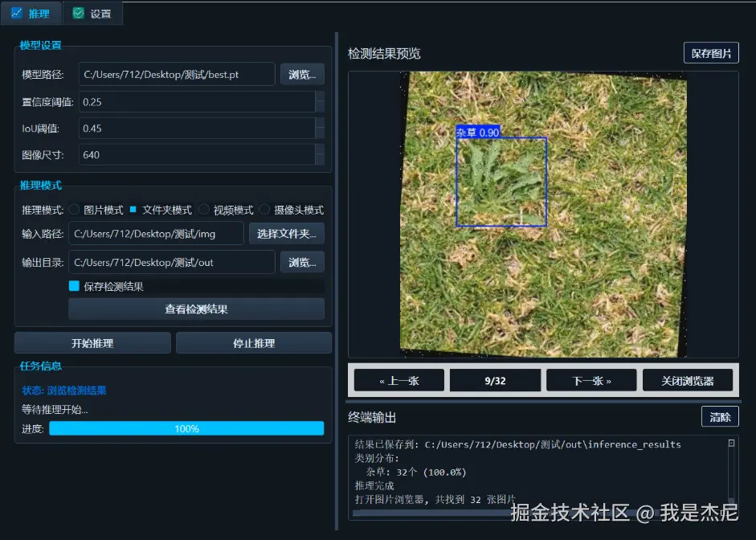
Task: Close the image browser with 关闭浏览器
Action: pyautogui.click(x=688, y=379)
